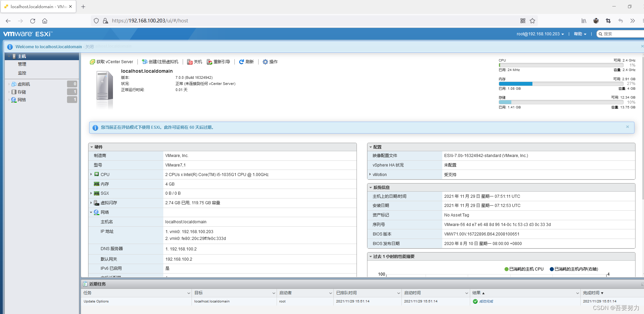This screenshot has width=644, height=314.
Task: Sort recent tasks by 结果 column
Action: [x=526, y=293]
